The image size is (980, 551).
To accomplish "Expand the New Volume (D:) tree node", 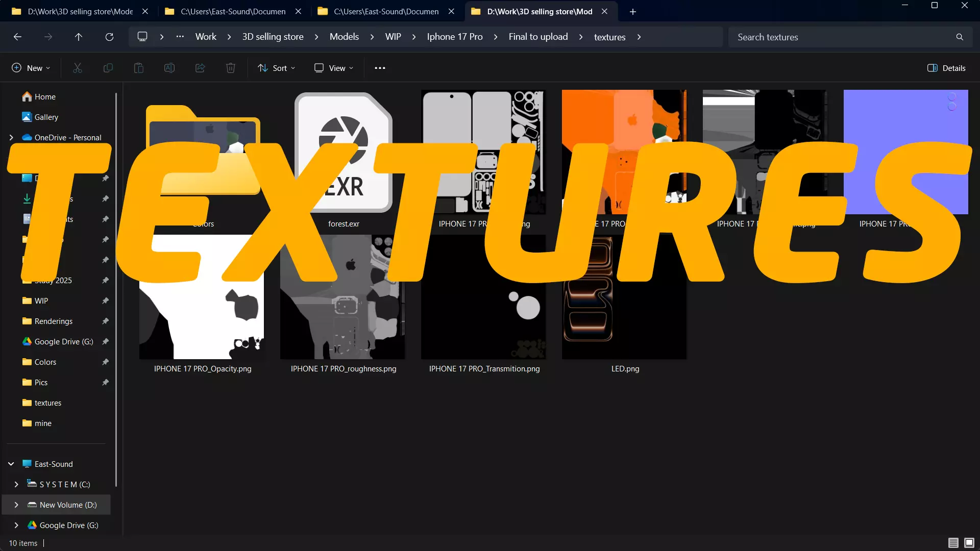I will pos(16,505).
